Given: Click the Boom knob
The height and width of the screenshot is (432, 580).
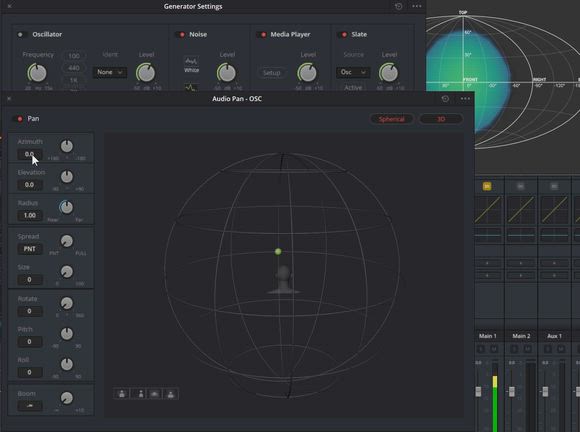Looking at the screenshot, I should (x=67, y=398).
